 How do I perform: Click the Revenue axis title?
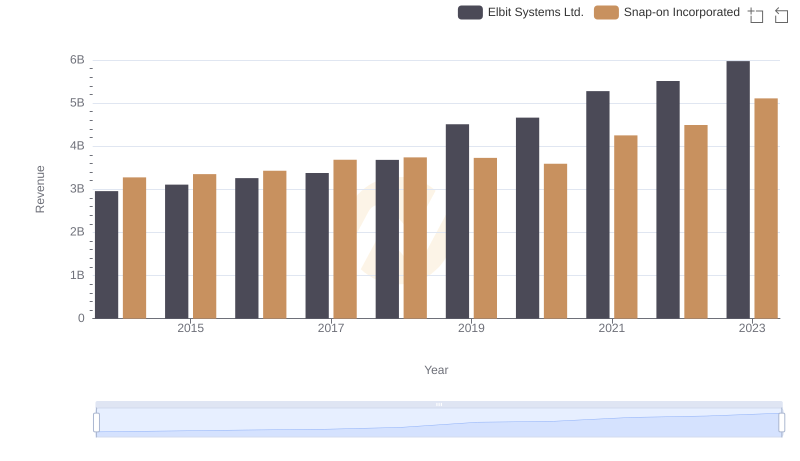tap(40, 189)
